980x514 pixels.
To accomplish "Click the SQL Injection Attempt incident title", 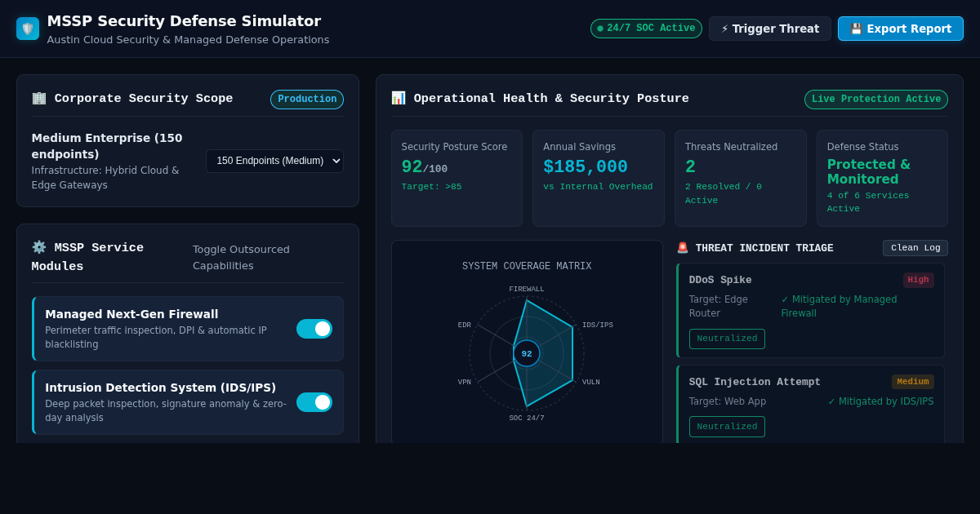I will tap(755, 382).
